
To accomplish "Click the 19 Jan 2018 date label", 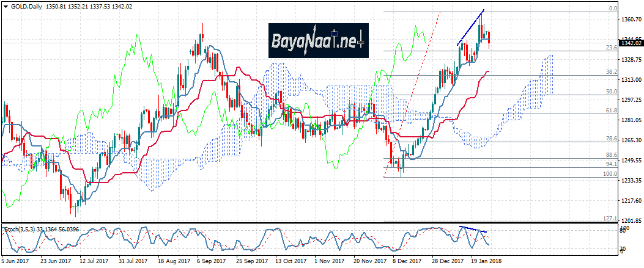I will pos(485,261).
